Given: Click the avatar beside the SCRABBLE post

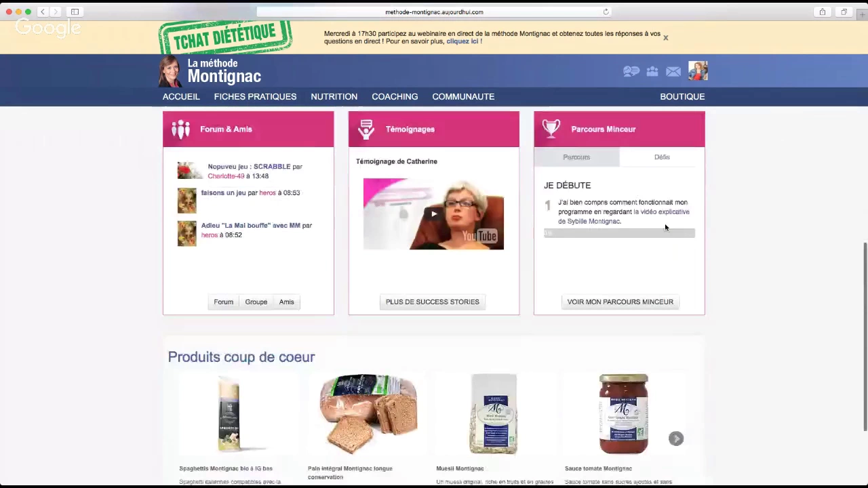Looking at the screenshot, I should (x=189, y=171).
